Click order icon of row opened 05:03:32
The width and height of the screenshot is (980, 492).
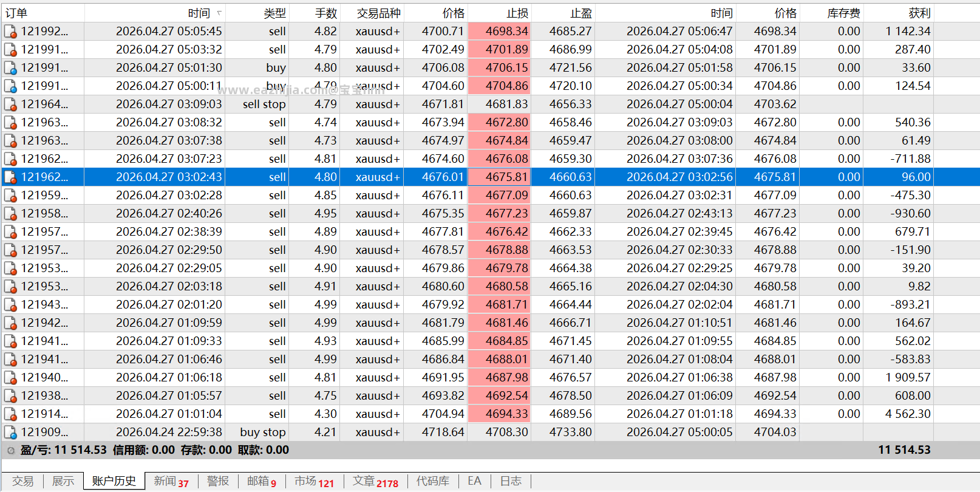10,50
